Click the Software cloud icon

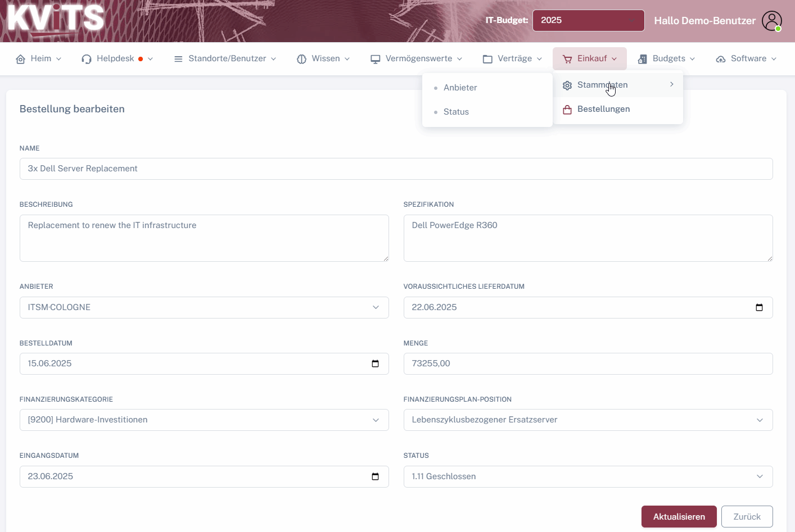tap(721, 59)
